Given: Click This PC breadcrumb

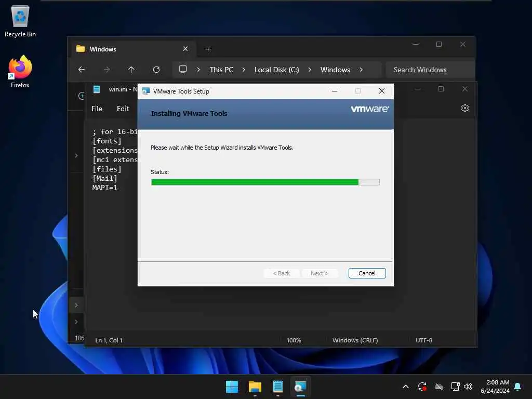Looking at the screenshot, I should point(221,70).
